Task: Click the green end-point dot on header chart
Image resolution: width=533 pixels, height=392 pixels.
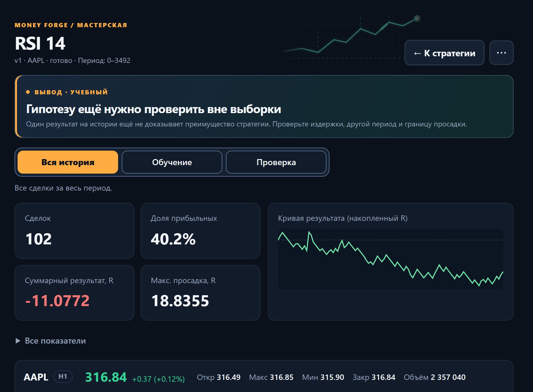Action: pyautogui.click(x=417, y=18)
